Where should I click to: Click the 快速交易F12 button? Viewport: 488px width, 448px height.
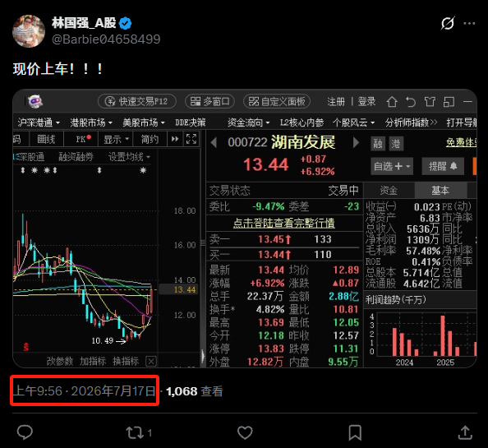tap(137, 101)
